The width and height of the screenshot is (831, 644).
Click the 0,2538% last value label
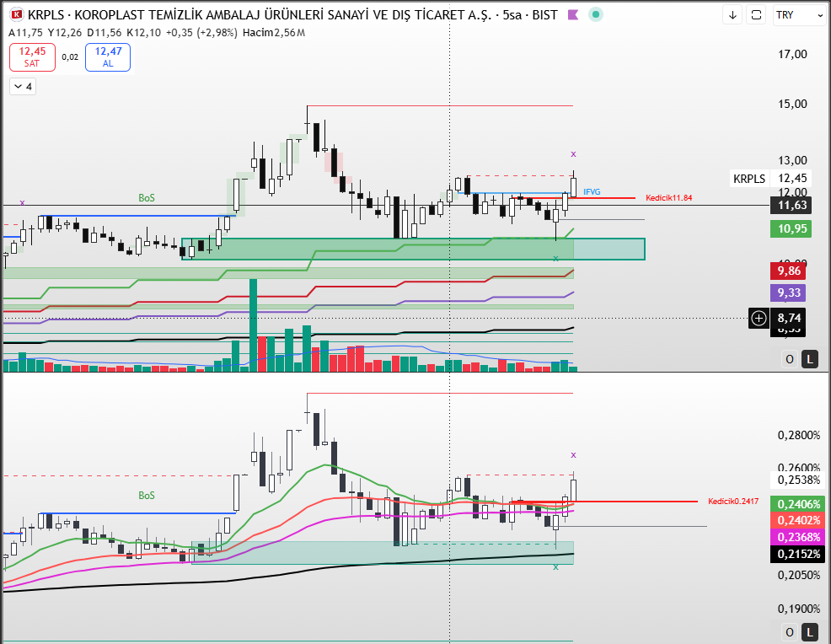click(x=799, y=480)
